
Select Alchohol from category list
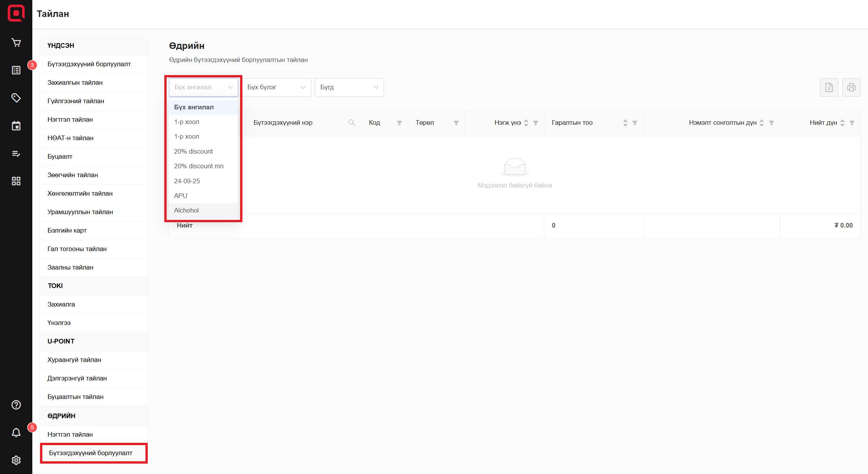pos(187,210)
